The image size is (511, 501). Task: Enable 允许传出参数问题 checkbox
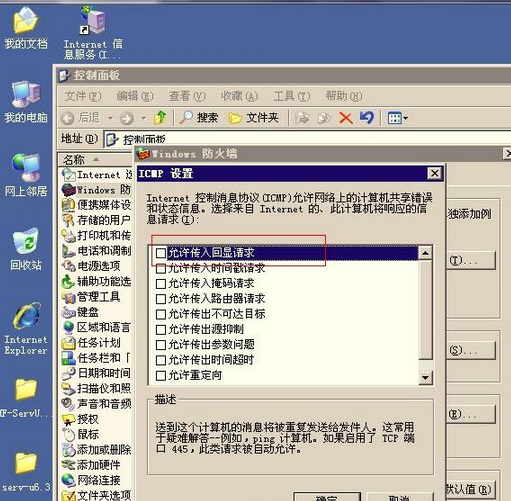pyautogui.click(x=161, y=345)
